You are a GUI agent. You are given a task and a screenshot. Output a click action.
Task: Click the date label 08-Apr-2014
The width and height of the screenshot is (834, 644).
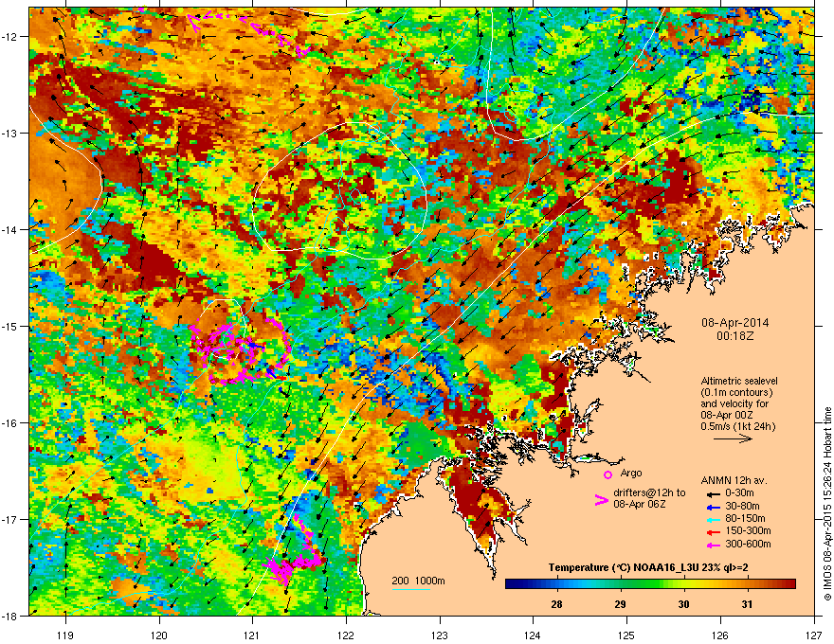tap(735, 323)
